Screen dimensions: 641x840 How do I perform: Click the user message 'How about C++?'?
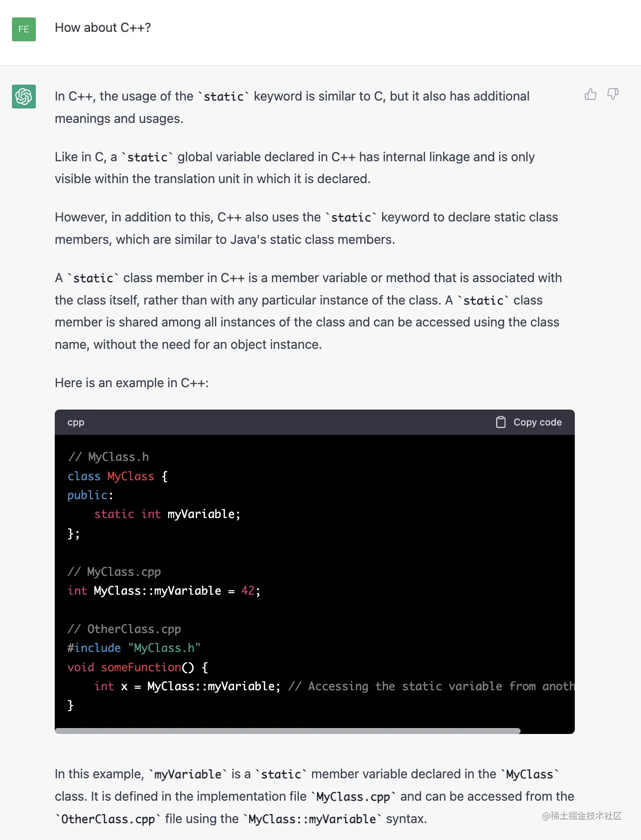pyautogui.click(x=103, y=27)
